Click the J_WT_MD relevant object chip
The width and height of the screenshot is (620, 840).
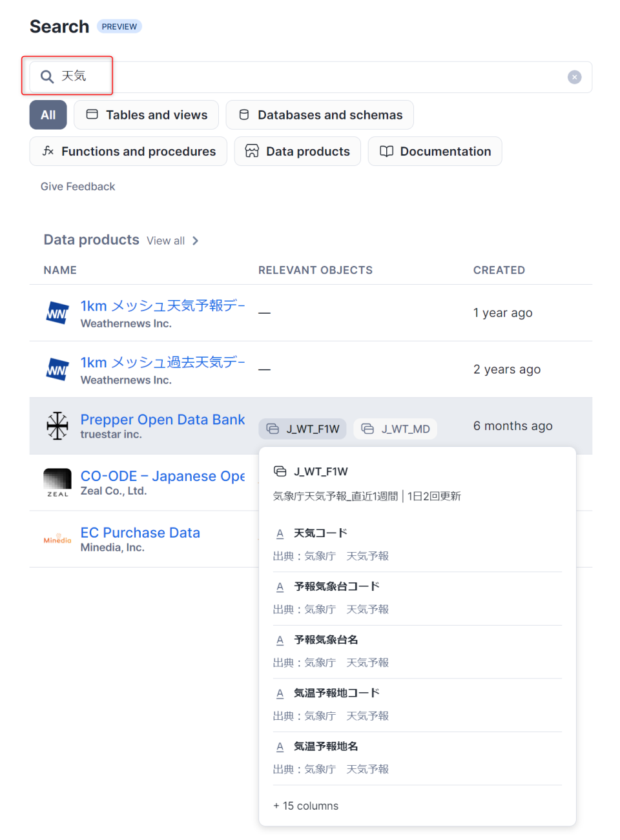tap(395, 429)
